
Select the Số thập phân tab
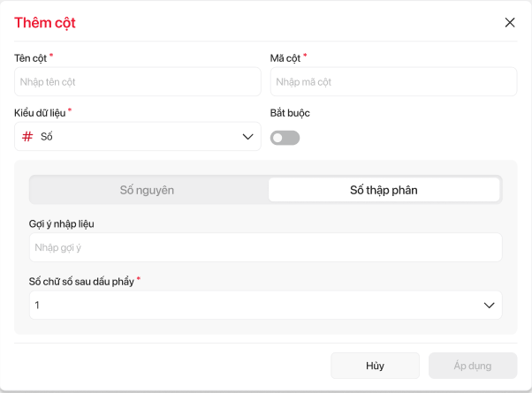384,190
